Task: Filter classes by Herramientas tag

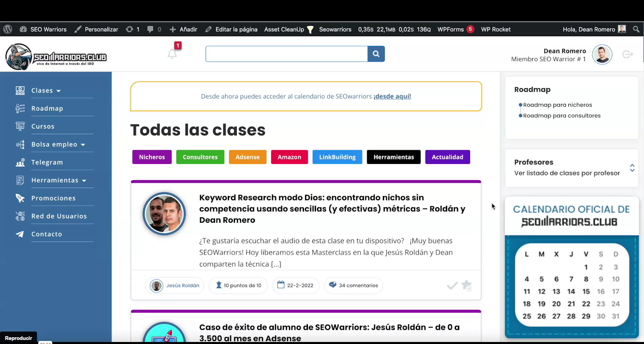Action: pyautogui.click(x=394, y=157)
